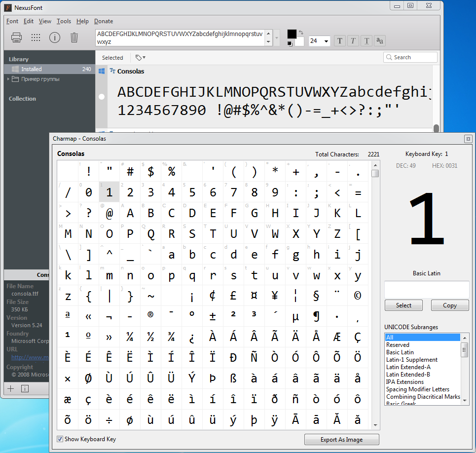Click the Search field in NexusFont
This screenshot has height=453, width=476.
410,57
